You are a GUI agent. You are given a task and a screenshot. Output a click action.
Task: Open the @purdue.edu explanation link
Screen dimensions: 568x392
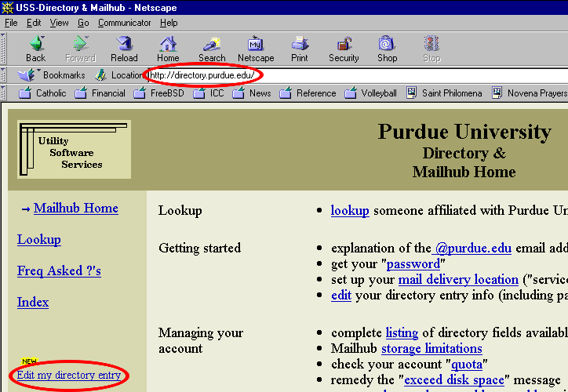(x=472, y=249)
